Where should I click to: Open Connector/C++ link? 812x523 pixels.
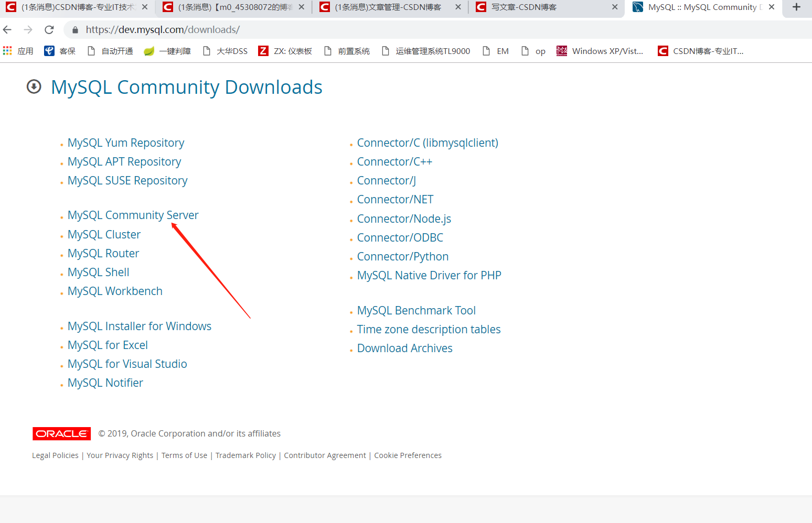tap(394, 162)
